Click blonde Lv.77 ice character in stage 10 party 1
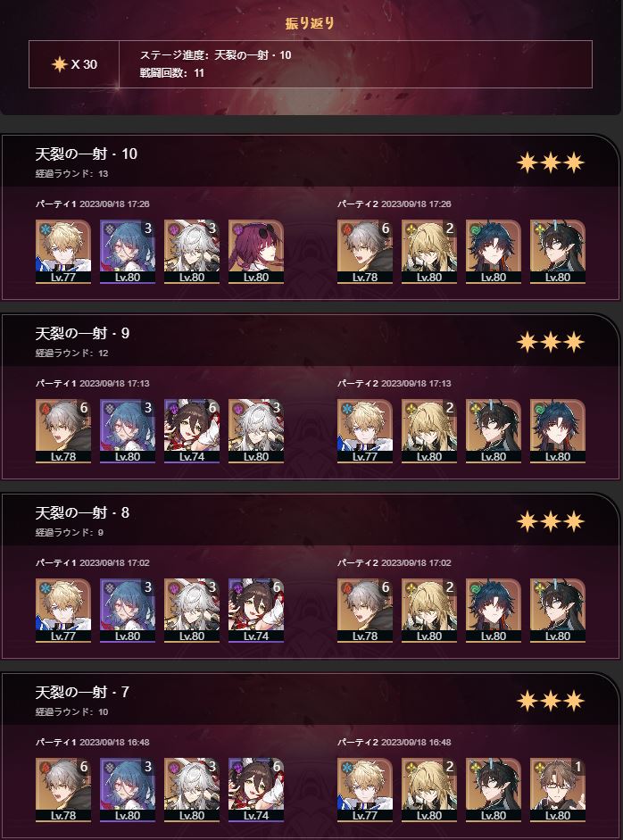623x840 pixels. [62, 251]
